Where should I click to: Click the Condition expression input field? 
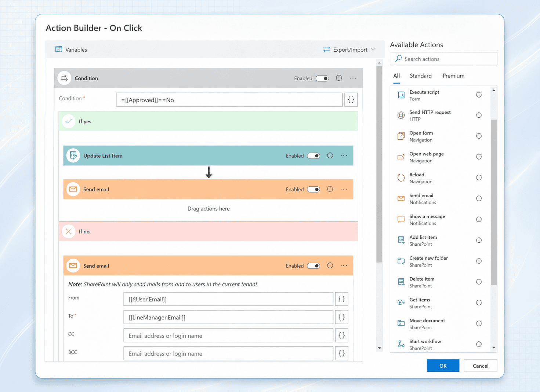229,100
